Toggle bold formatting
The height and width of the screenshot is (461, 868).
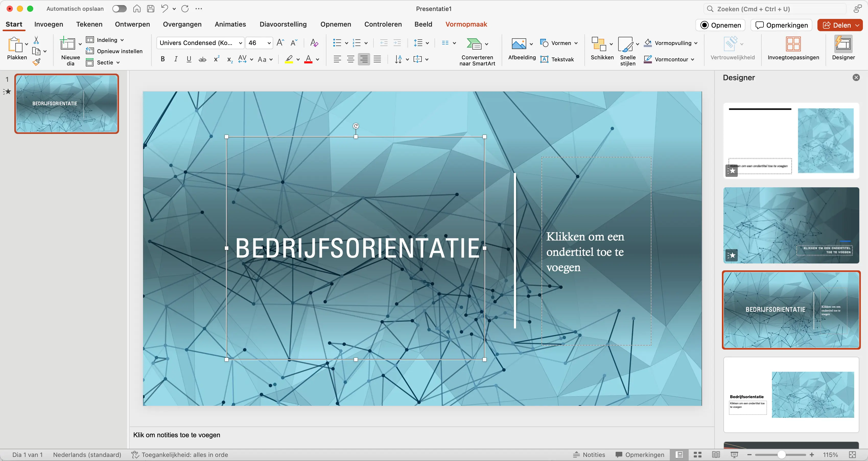click(x=163, y=59)
